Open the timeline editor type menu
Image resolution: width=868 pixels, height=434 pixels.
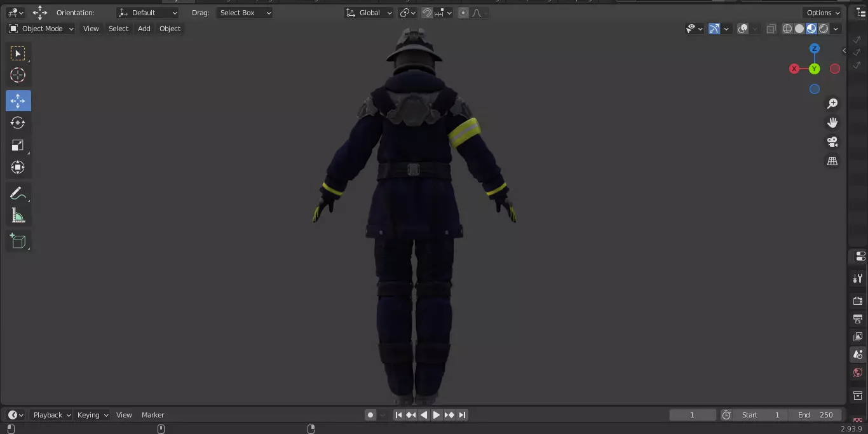[15, 415]
